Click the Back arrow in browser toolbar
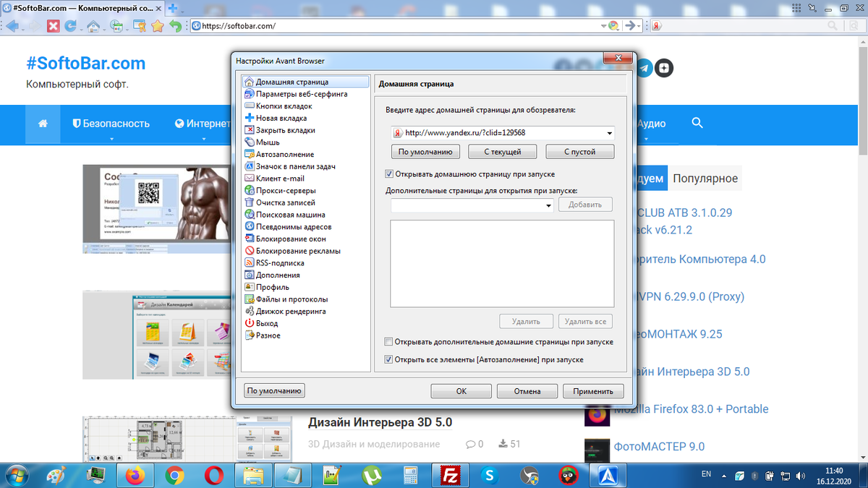This screenshot has height=488, width=868. [12, 25]
